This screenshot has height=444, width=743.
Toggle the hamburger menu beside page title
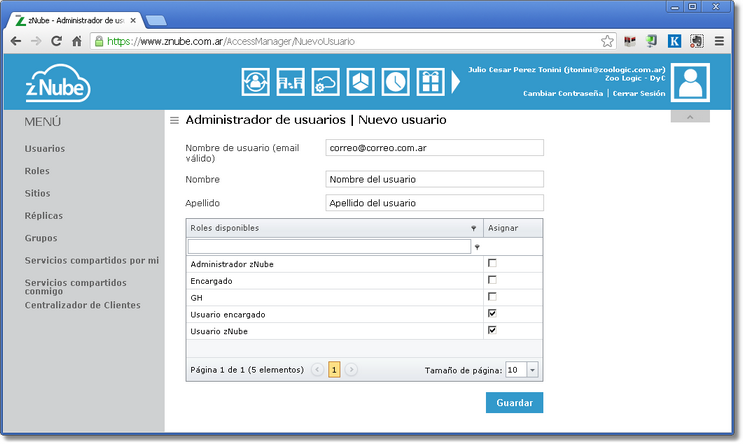pyautogui.click(x=174, y=121)
